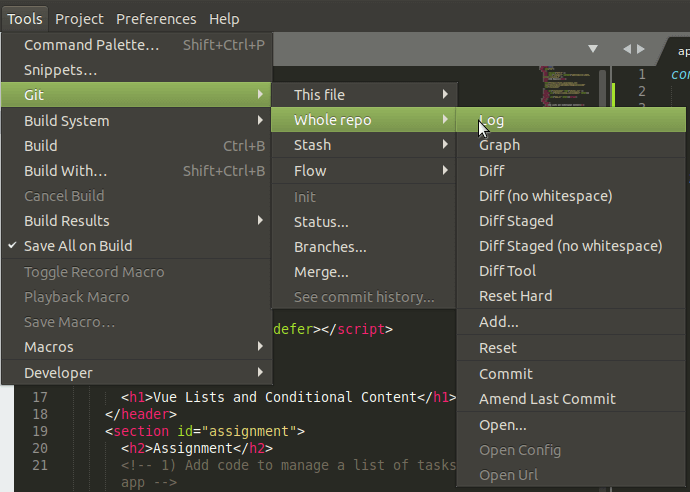Open tab list dropdown arrow
Screen dimensions: 690x492
coord(593,48)
